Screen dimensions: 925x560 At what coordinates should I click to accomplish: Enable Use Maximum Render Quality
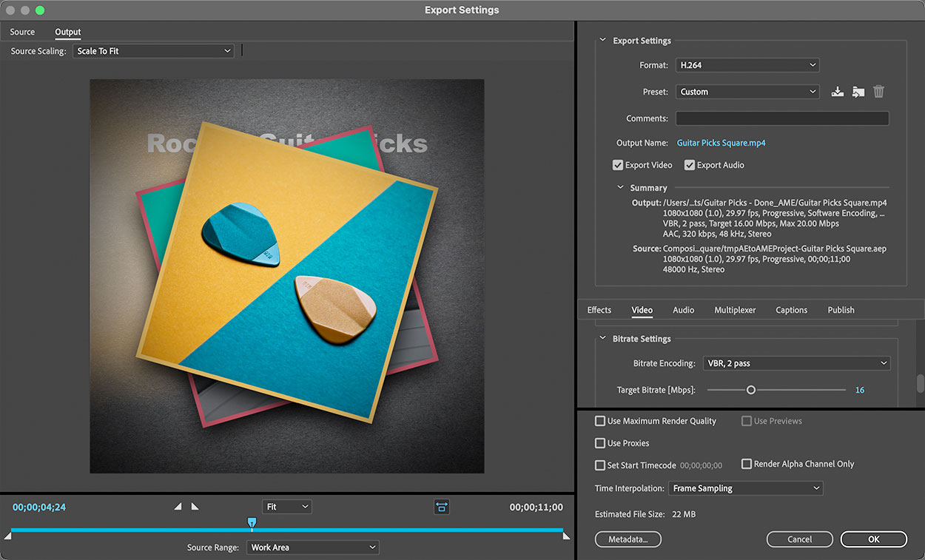click(600, 421)
